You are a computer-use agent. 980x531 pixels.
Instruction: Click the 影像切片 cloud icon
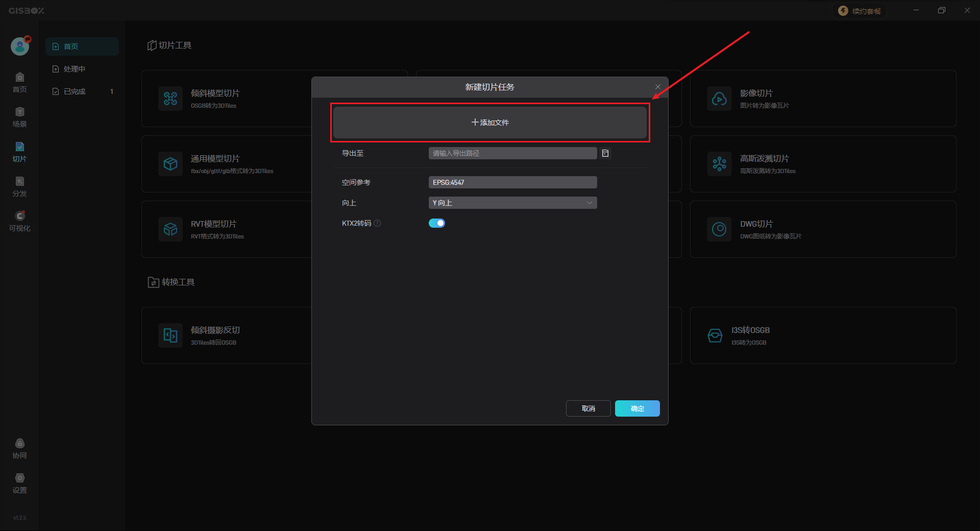[x=720, y=99]
